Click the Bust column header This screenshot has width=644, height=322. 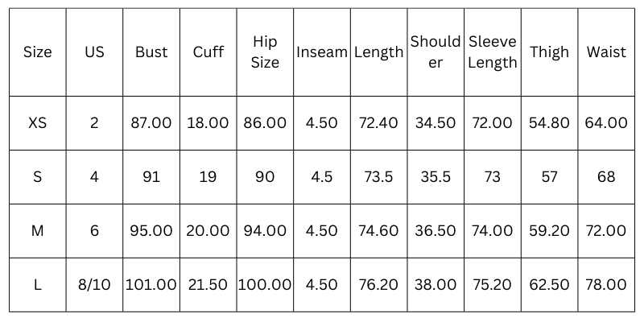[x=151, y=52]
